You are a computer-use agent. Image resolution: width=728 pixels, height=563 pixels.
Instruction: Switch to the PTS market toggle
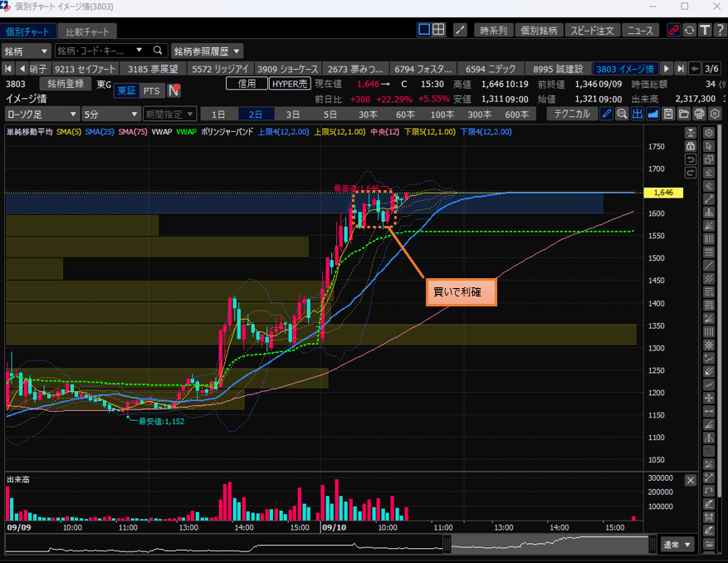[x=152, y=91]
